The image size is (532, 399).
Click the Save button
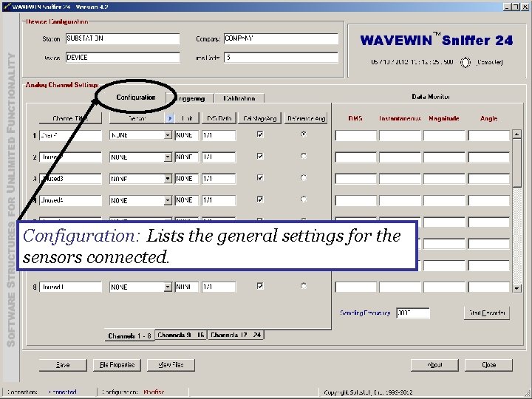click(x=63, y=365)
